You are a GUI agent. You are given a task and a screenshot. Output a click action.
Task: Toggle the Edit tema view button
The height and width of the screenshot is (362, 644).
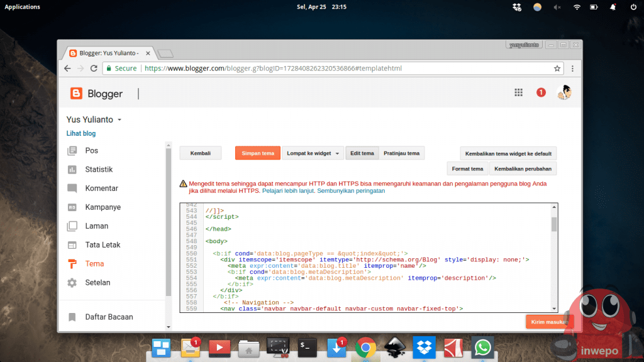(x=362, y=153)
